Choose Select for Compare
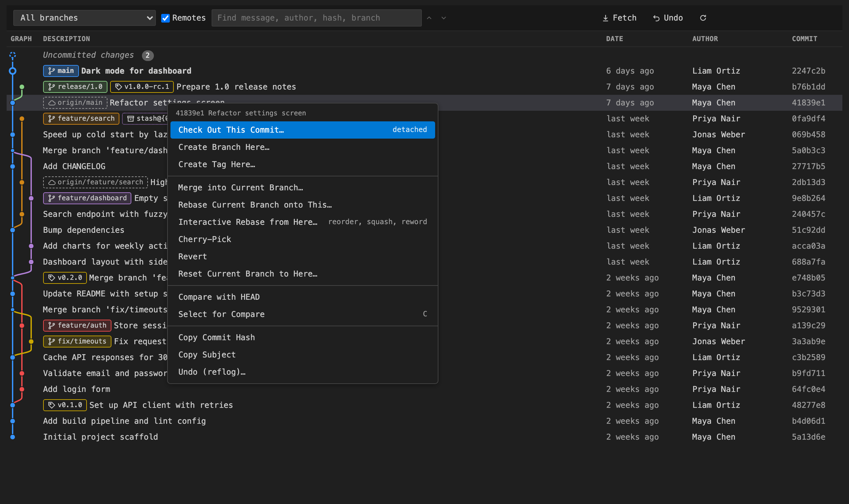849x504 pixels. [x=302, y=314]
